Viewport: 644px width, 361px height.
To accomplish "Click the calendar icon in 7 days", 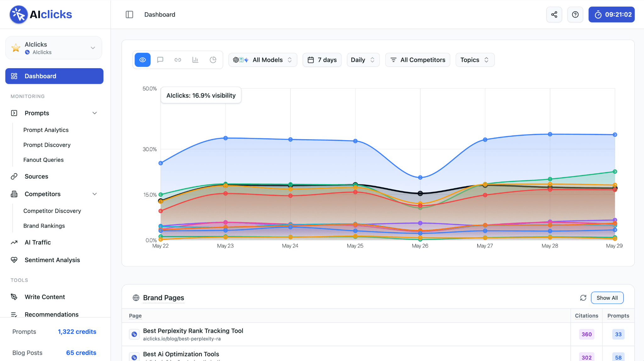I will click(x=311, y=60).
